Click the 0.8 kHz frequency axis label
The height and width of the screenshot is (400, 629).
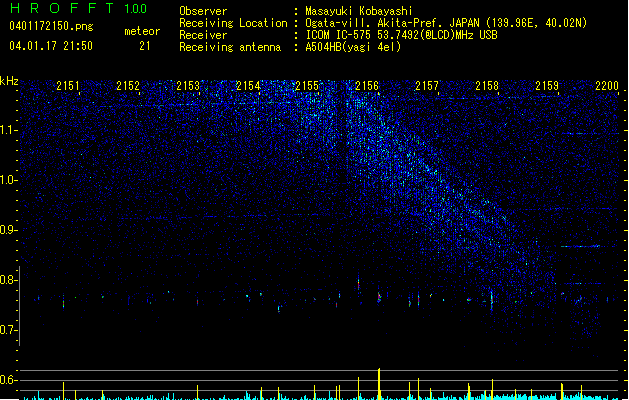tap(8, 280)
